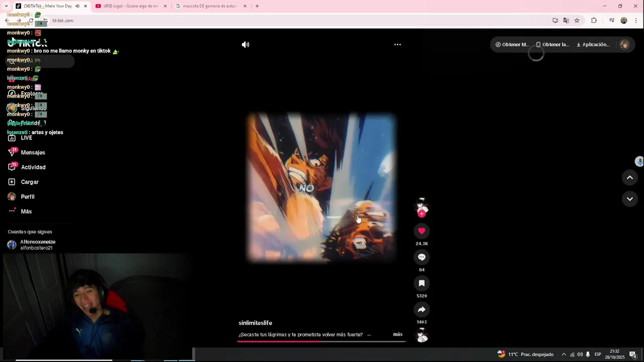644x362 pixels.
Task: Open the spinning sound disc thumbnail
Action: [x=422, y=335]
